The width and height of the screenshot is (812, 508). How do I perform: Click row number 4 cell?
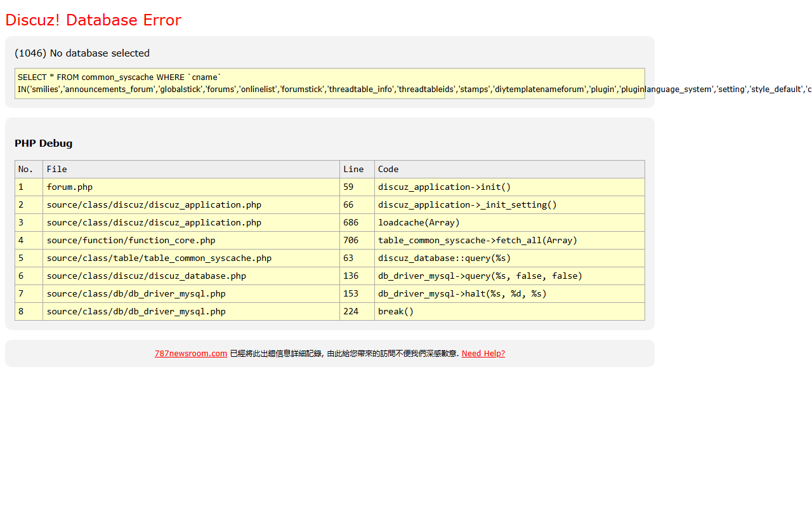(x=29, y=241)
